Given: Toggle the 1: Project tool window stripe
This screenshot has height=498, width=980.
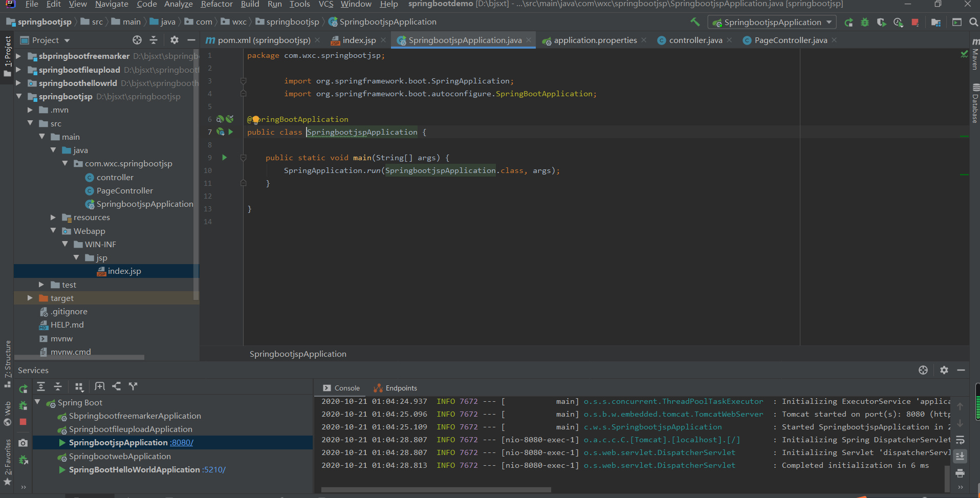Looking at the screenshot, I should click(7, 56).
